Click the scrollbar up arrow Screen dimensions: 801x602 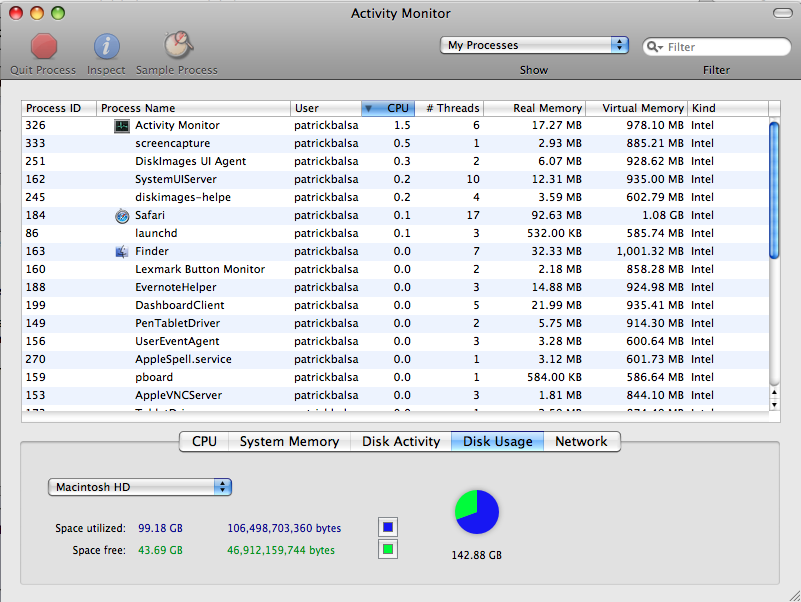[774, 392]
